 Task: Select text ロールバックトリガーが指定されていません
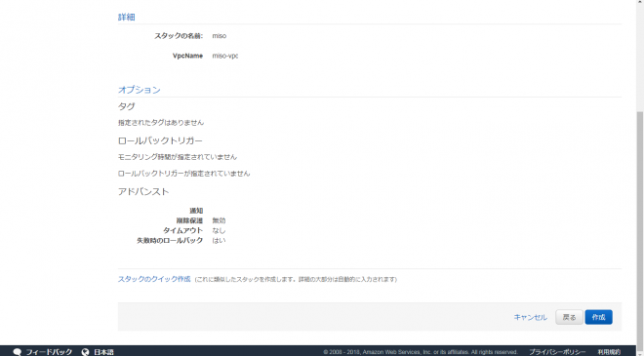(x=184, y=174)
